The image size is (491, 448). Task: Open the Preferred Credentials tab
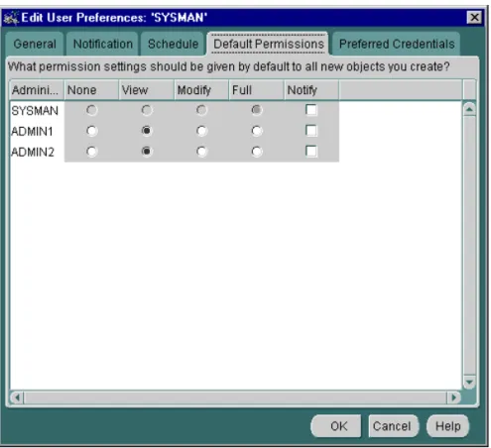[x=397, y=44]
